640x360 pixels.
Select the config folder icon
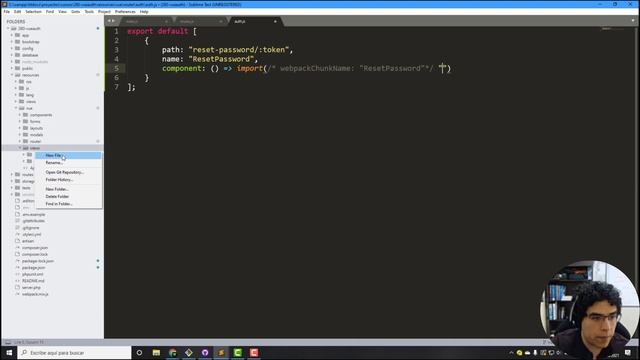click(x=18, y=48)
